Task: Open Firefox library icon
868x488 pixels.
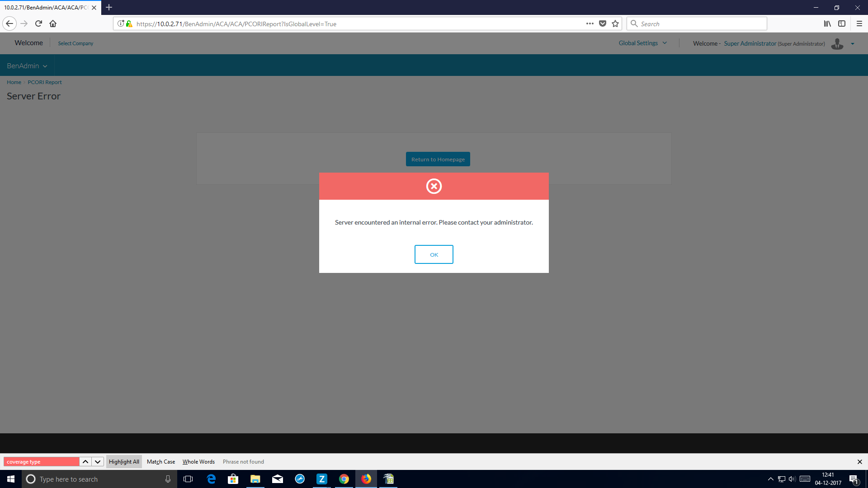Action: pos(827,23)
